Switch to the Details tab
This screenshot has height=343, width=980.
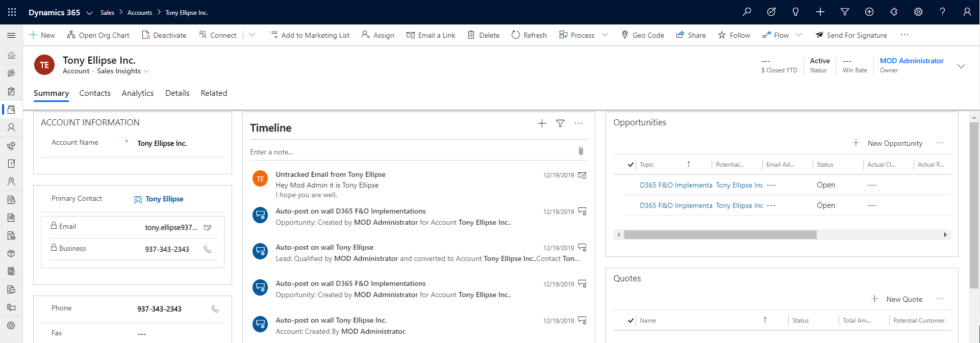(178, 93)
